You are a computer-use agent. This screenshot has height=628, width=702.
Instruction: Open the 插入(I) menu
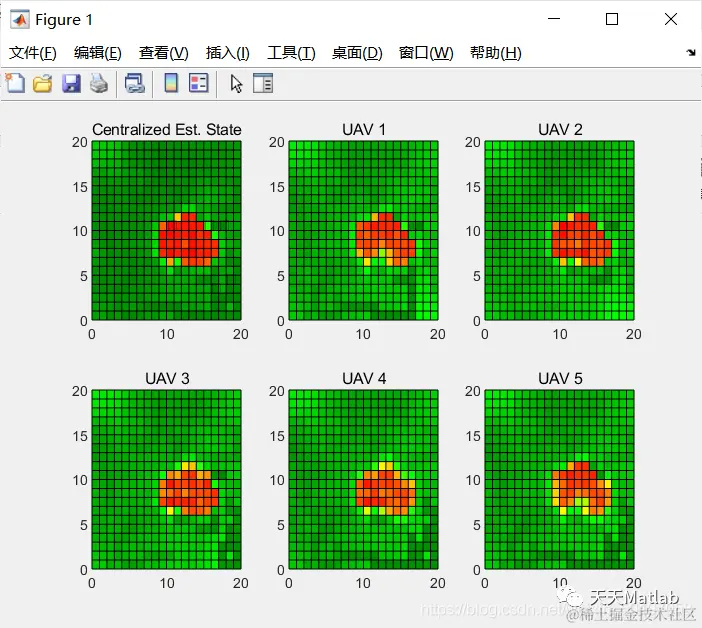(x=227, y=53)
